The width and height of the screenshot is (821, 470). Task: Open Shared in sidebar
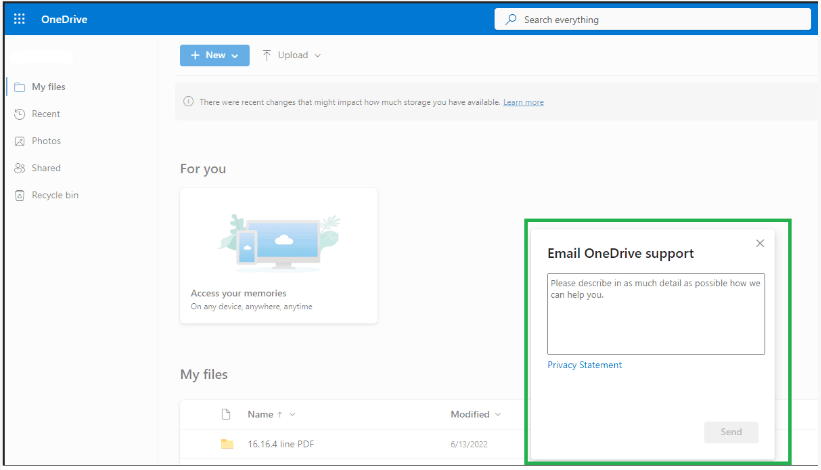tap(46, 168)
